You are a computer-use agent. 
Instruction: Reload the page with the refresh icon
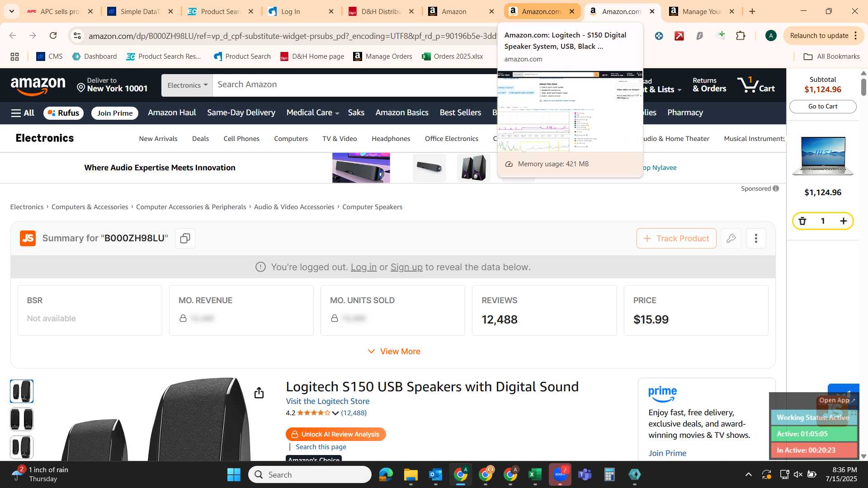point(53,36)
